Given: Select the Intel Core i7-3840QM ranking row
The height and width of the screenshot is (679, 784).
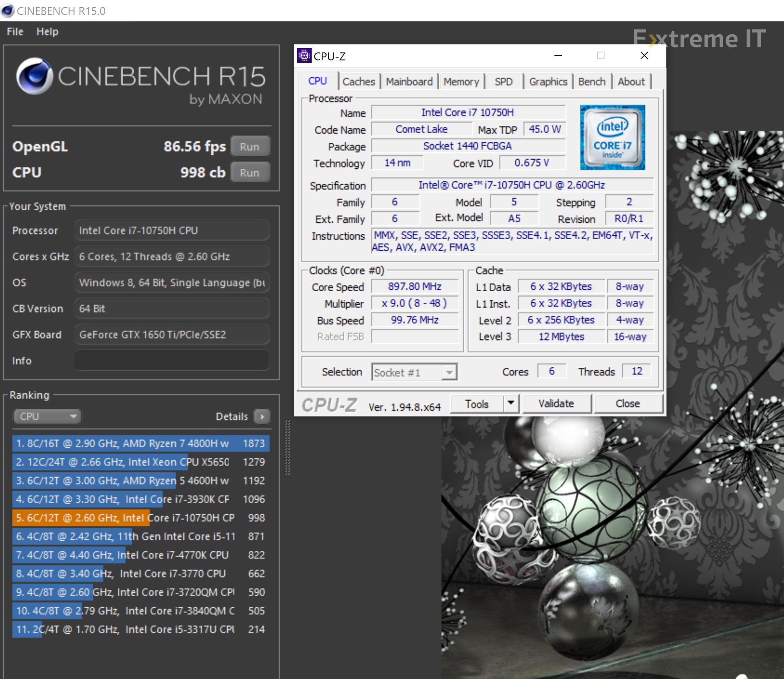Looking at the screenshot, I should point(141,611).
